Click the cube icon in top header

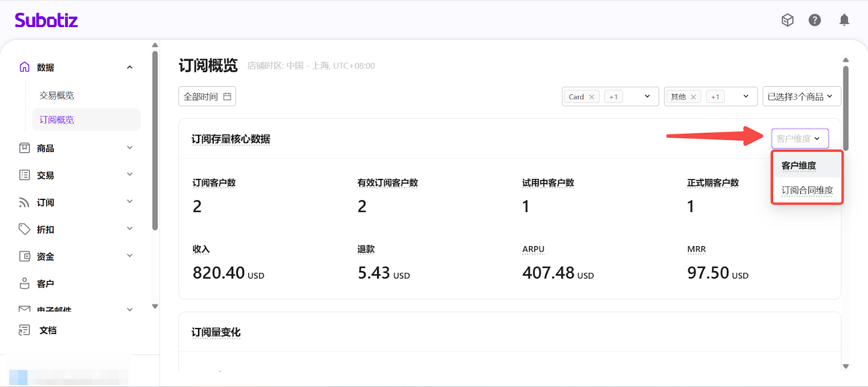[787, 20]
